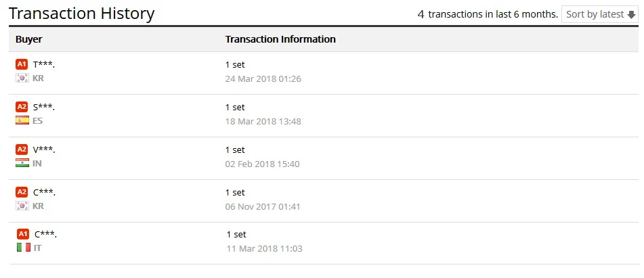Click buyer name V***.

pyautogui.click(x=44, y=149)
